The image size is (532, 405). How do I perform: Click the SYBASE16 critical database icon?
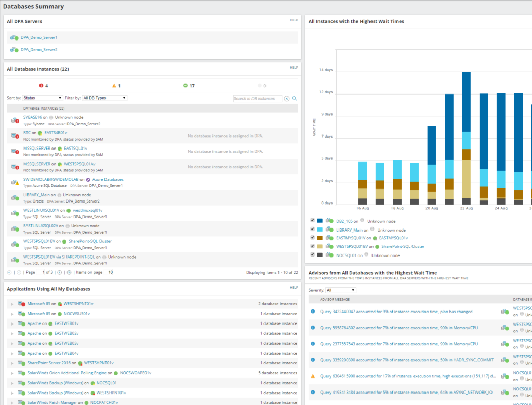point(15,120)
